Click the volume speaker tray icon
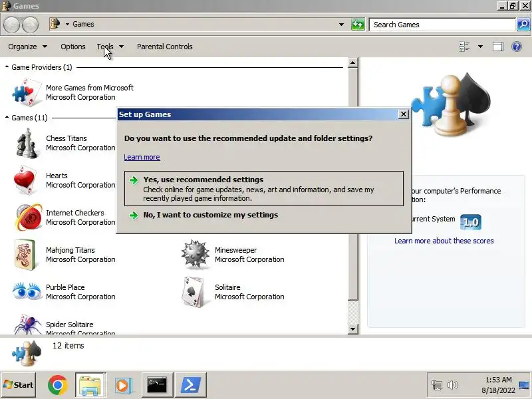 [453, 385]
